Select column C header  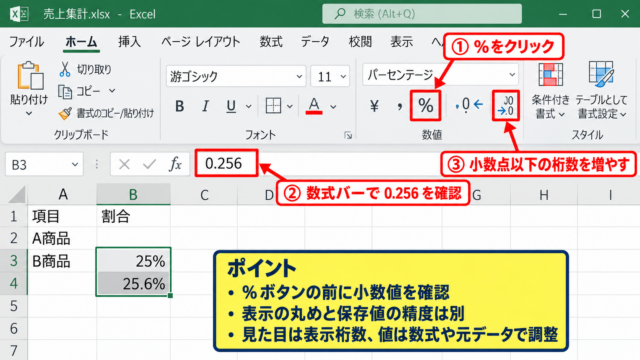pos(204,196)
